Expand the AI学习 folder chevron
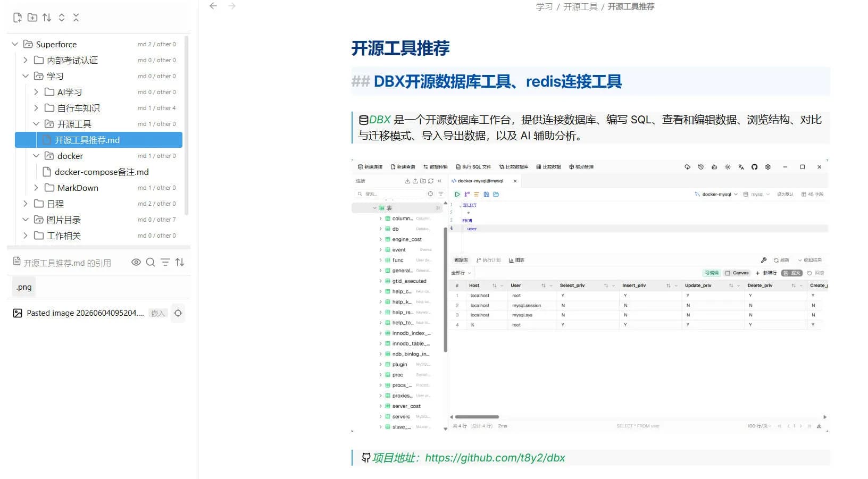868x479 pixels. [36, 92]
